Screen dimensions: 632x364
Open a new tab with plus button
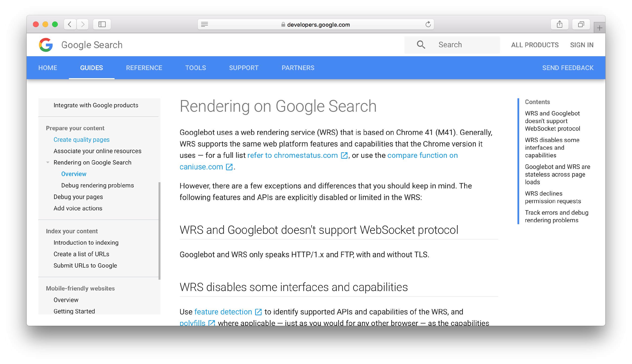599,28
